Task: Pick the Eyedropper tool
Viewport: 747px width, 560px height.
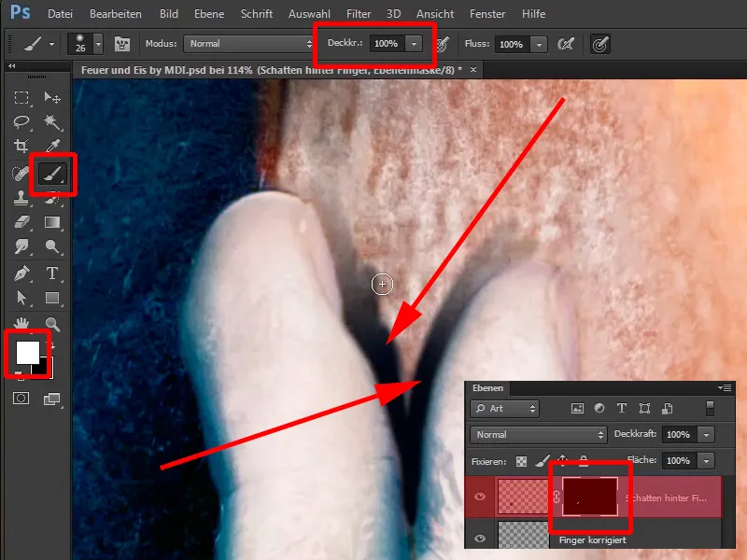Action: pyautogui.click(x=52, y=147)
